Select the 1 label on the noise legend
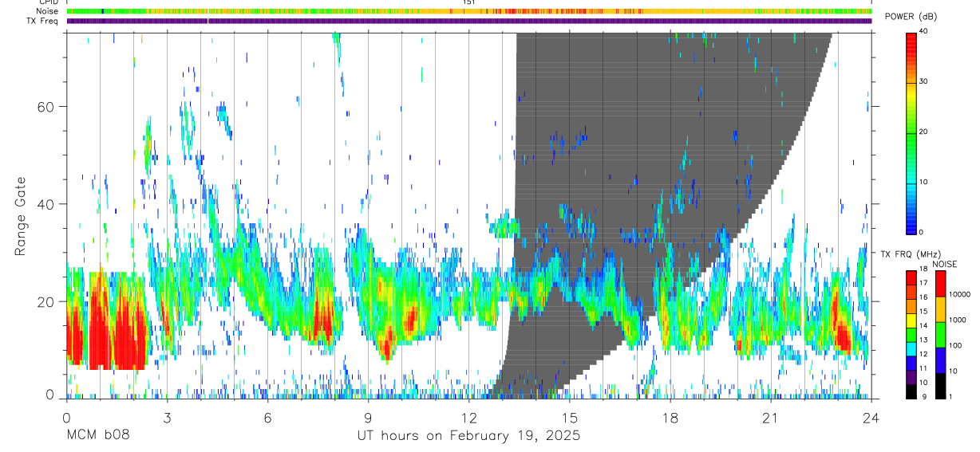 [951, 397]
